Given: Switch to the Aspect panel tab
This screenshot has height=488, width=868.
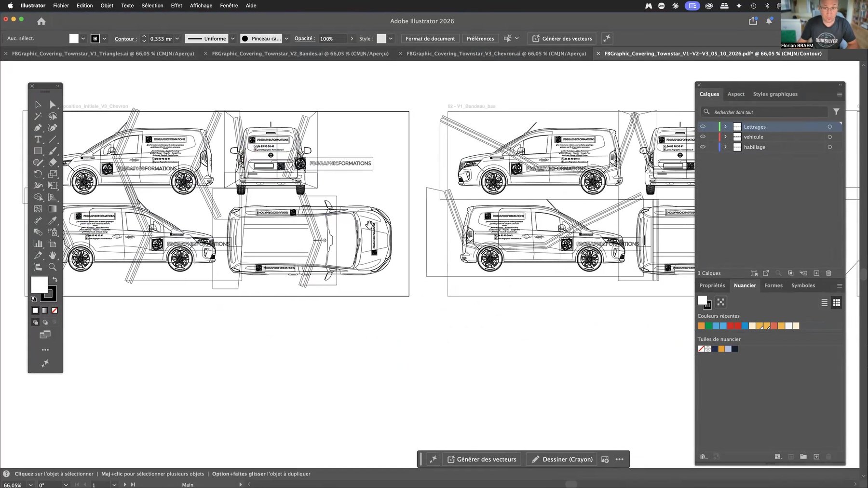Looking at the screenshot, I should click(x=736, y=94).
